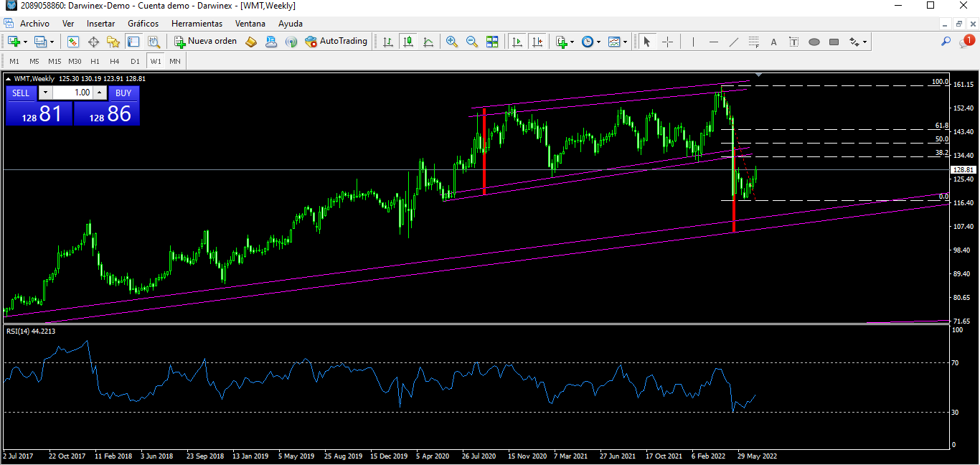Image resolution: width=980 pixels, height=465 pixels.
Task: Select the rectangle drawing tool
Action: (x=834, y=42)
